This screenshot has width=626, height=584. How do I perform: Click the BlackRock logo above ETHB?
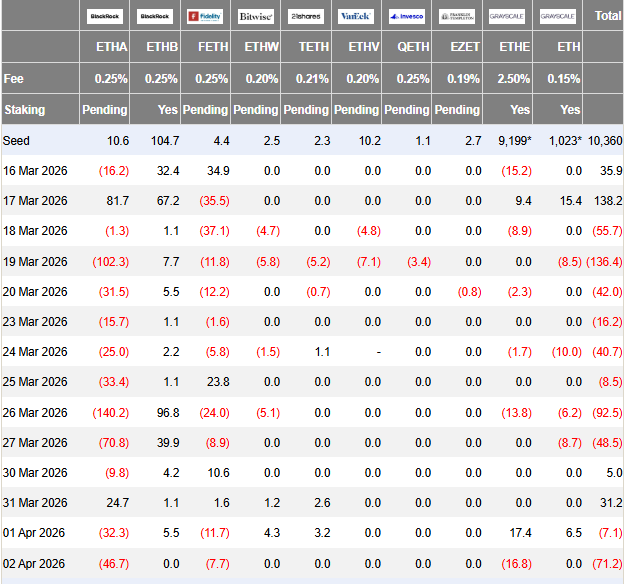[x=155, y=17]
